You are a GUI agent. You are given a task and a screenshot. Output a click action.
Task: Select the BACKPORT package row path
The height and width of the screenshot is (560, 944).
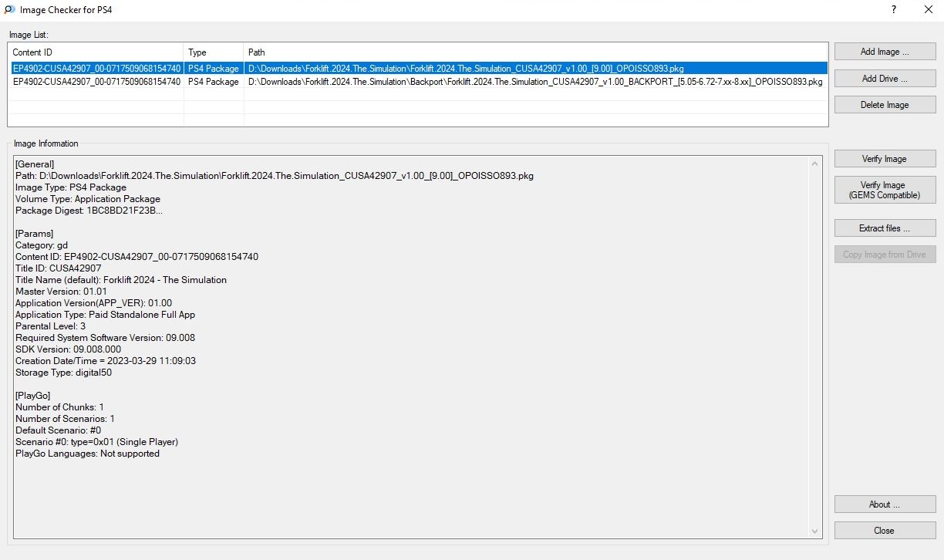(x=535, y=82)
